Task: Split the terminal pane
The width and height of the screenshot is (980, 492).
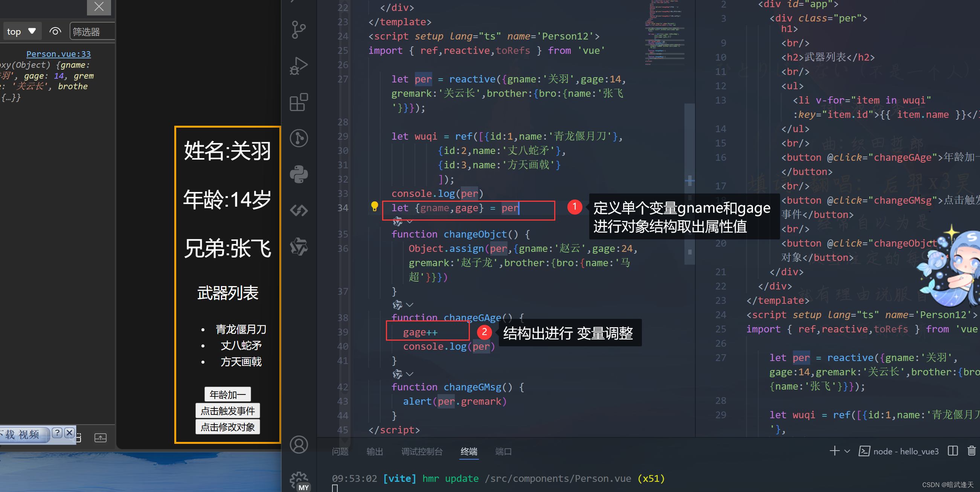Action: click(953, 451)
